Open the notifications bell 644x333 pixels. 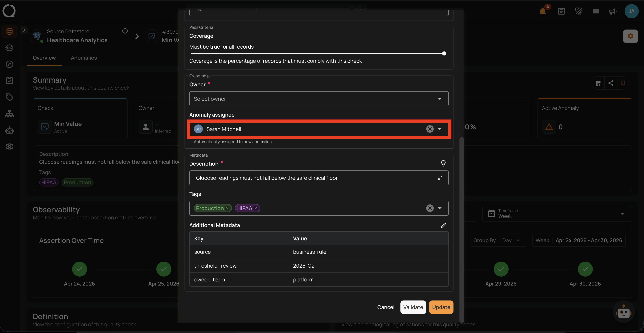click(x=543, y=11)
